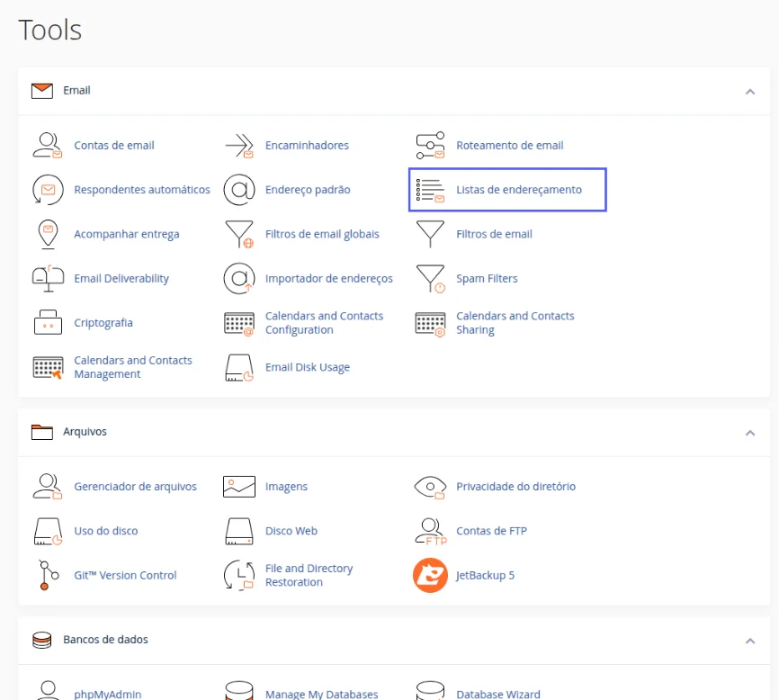Image resolution: width=779 pixels, height=700 pixels.
Task: Click the orange JetBackup 5 logo icon
Action: click(x=430, y=575)
